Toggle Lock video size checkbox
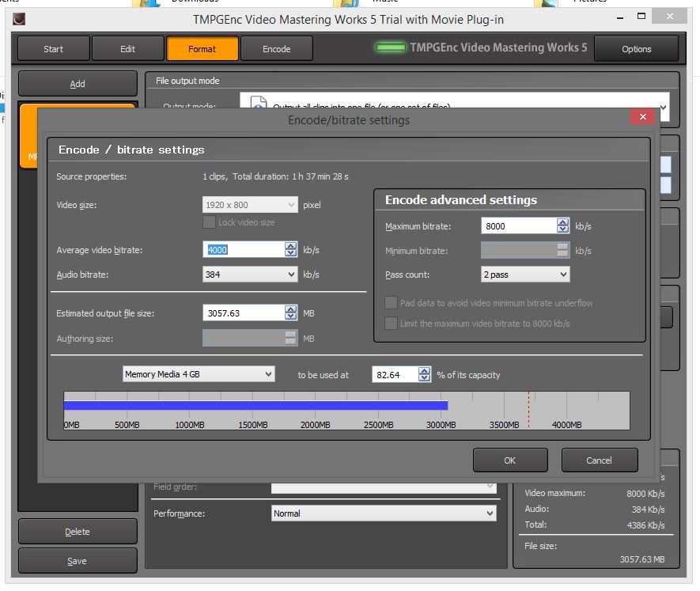The height and width of the screenshot is (591, 700). click(x=209, y=222)
